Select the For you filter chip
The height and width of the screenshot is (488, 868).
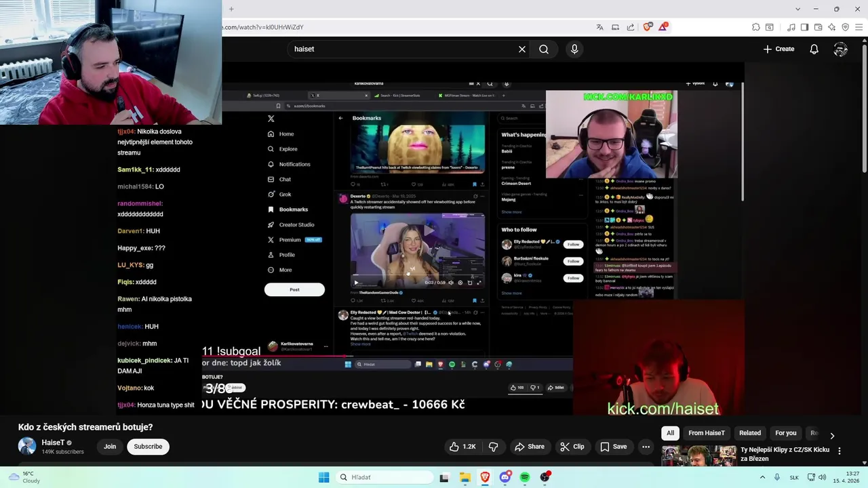coord(786,433)
